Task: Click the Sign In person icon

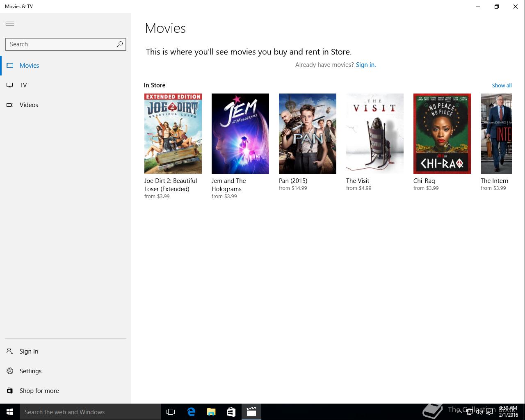Action: point(10,352)
